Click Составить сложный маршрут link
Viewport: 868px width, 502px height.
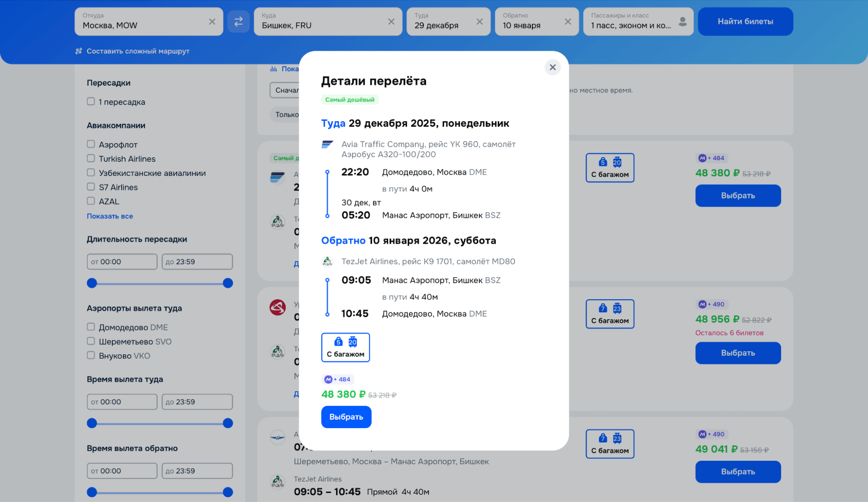[x=137, y=51]
